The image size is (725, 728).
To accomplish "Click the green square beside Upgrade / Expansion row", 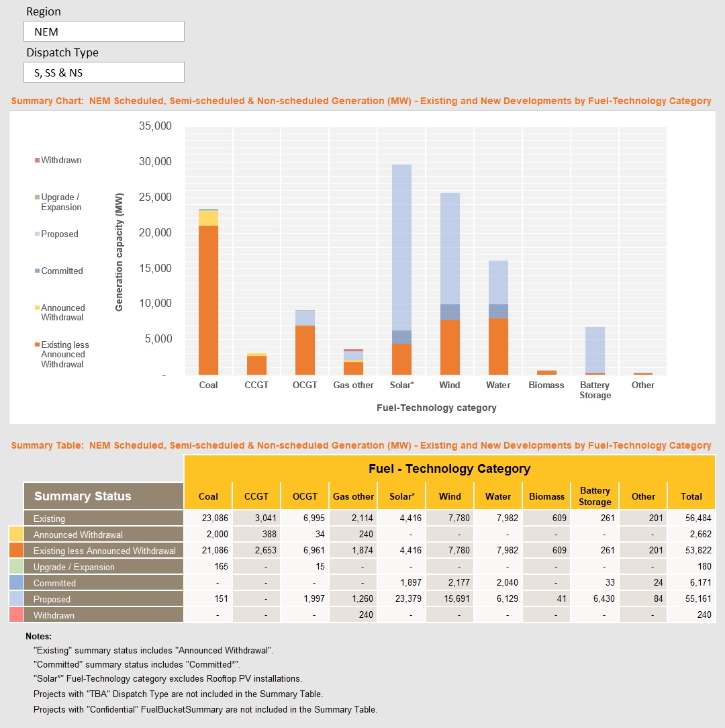I will 18,566.
